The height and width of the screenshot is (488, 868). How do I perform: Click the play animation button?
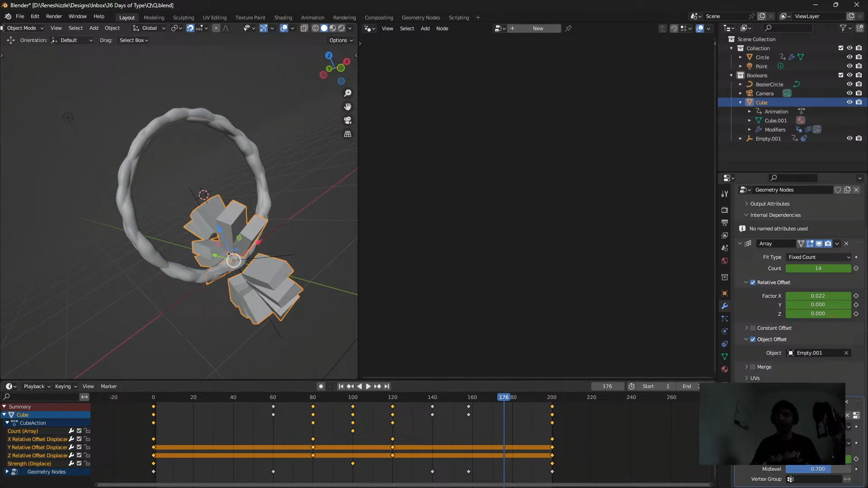click(x=368, y=386)
